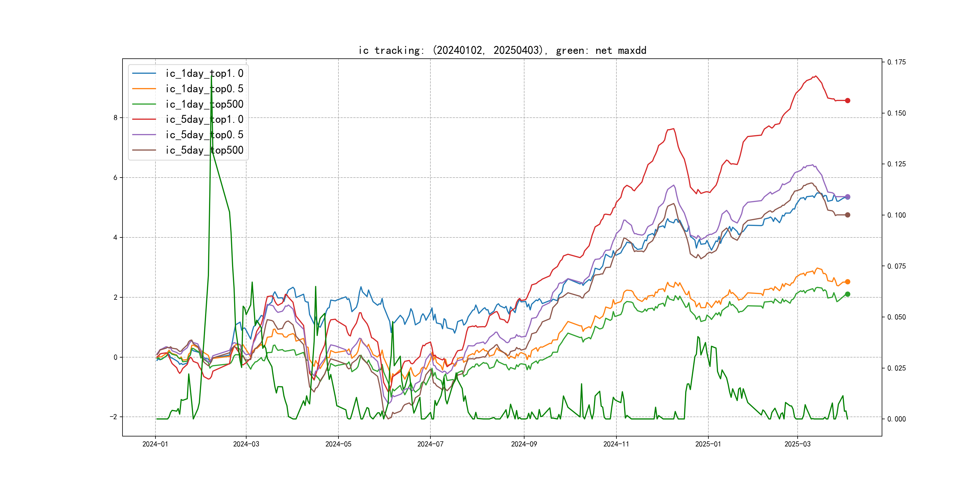Click the 2024-09 x-axis tick label

[x=524, y=444]
